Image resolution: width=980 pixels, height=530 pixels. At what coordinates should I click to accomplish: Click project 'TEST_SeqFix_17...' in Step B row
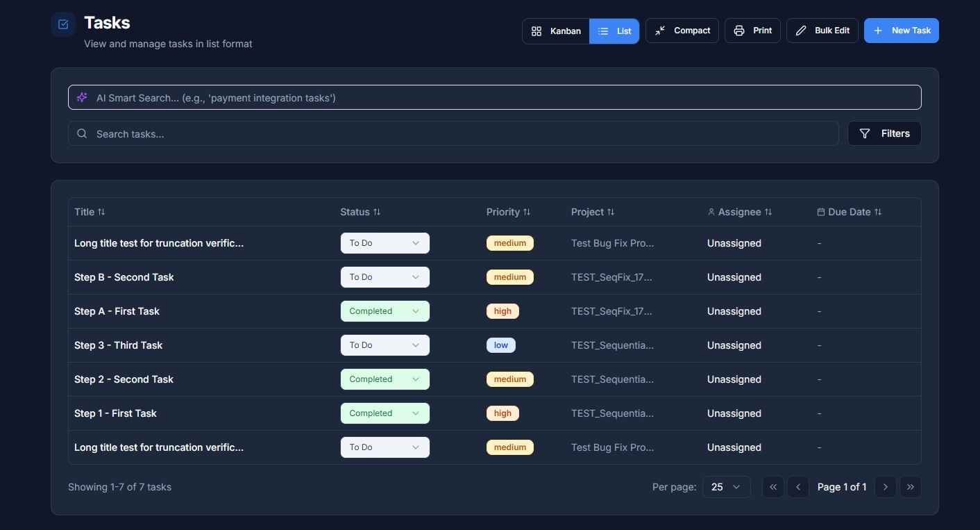[611, 277]
